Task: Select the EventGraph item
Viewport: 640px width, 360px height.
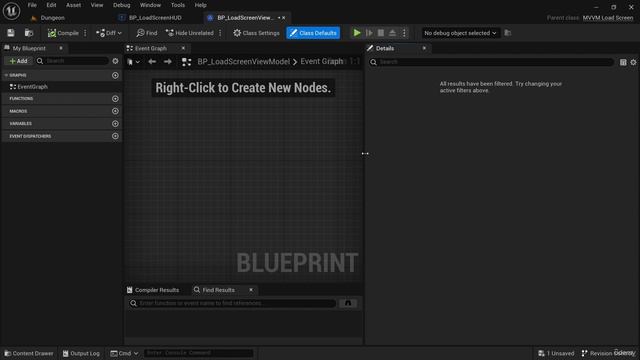Action: (x=32, y=87)
